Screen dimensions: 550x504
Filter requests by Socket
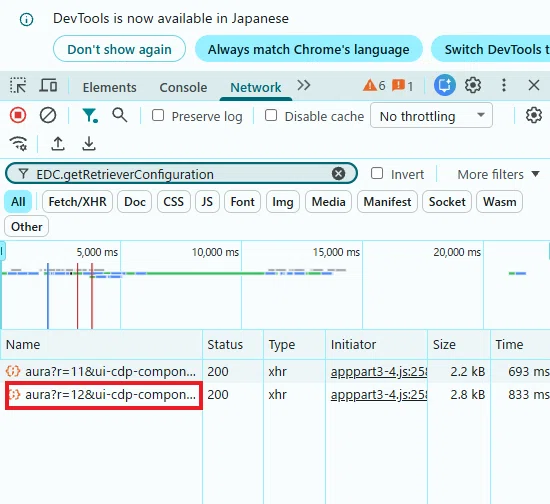pyautogui.click(x=447, y=202)
